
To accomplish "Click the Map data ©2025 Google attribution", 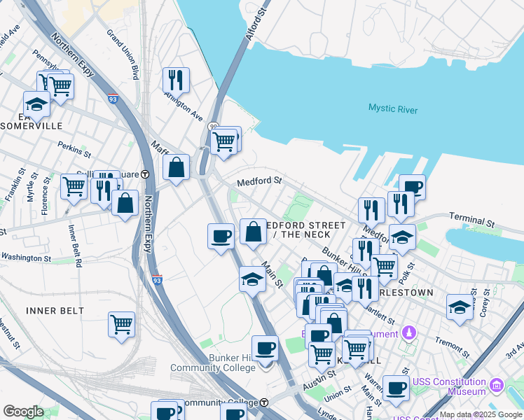I will [x=481, y=414].
